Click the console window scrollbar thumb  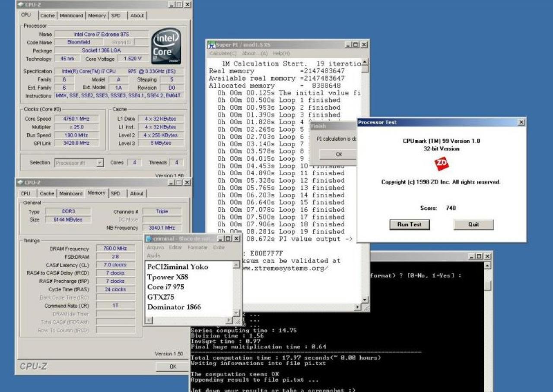pos(487,285)
